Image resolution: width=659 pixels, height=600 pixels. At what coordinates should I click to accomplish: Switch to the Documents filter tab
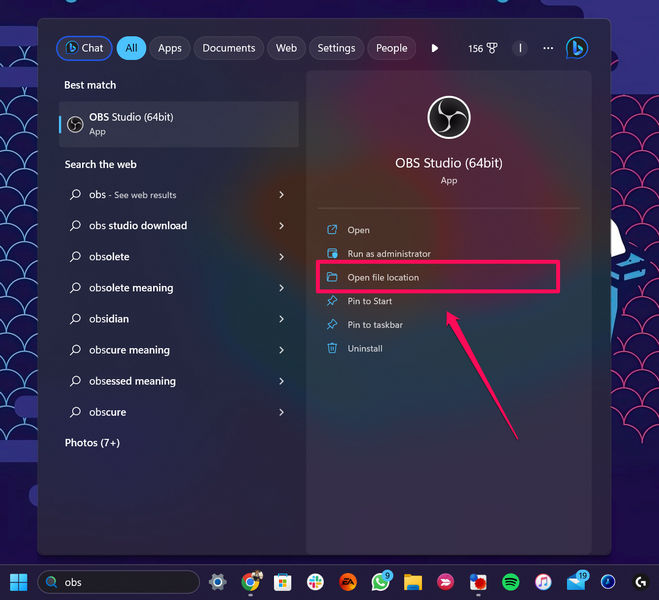228,48
